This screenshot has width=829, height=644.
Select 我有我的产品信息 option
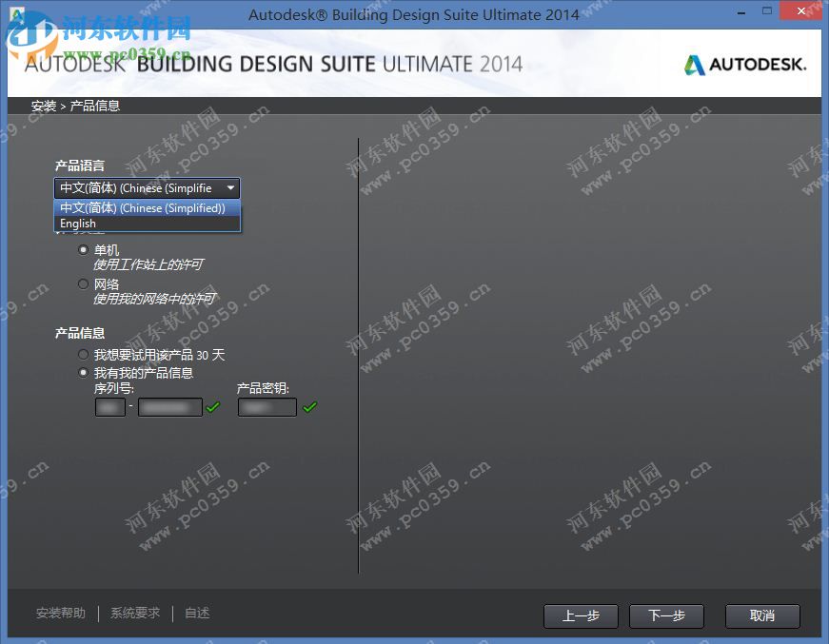point(84,372)
